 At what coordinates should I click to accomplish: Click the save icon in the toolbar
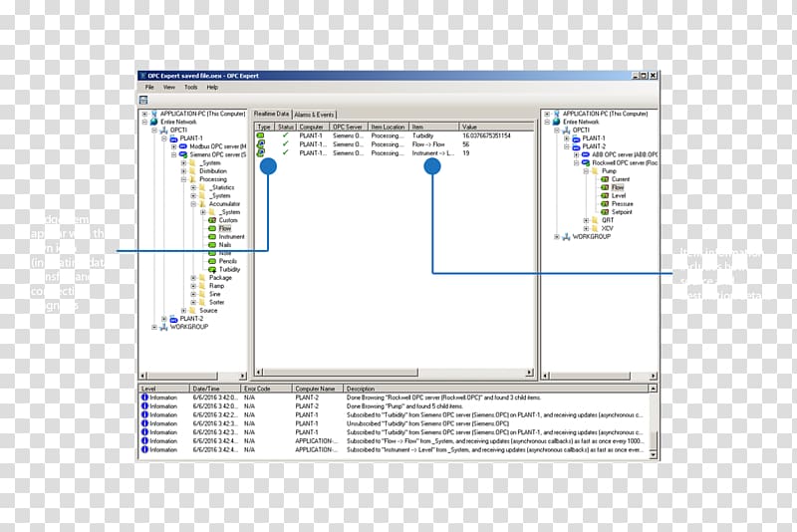143,100
